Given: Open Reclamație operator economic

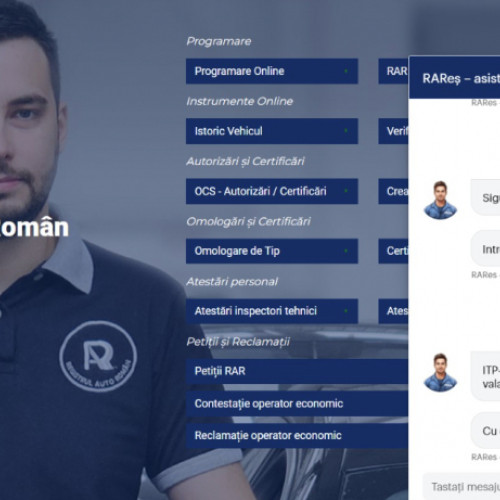Looking at the screenshot, I should 297,435.
